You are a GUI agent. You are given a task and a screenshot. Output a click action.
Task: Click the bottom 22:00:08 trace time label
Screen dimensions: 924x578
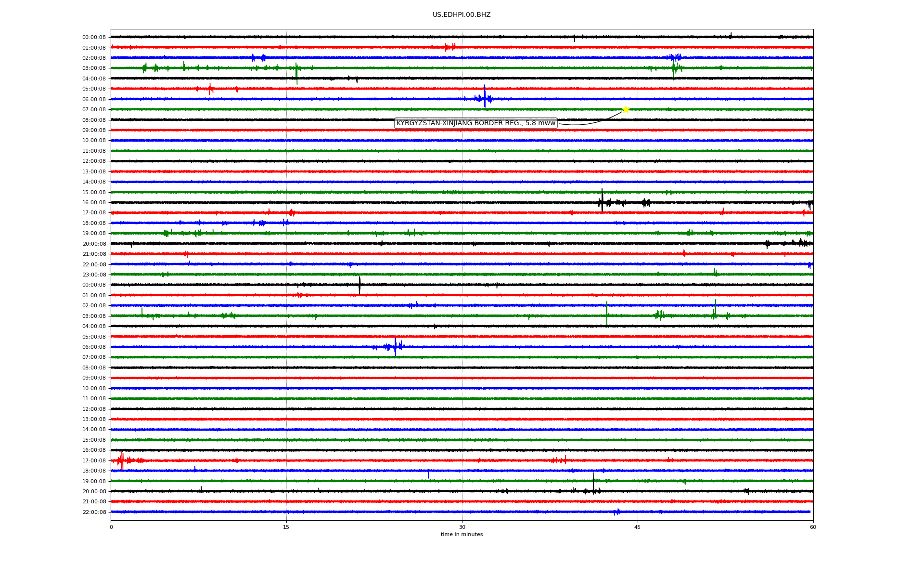94,512
